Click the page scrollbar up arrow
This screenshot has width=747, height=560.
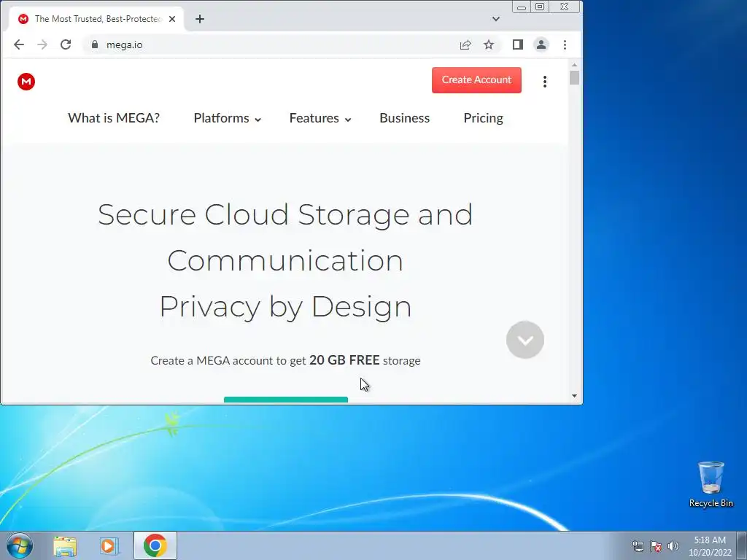coord(575,65)
